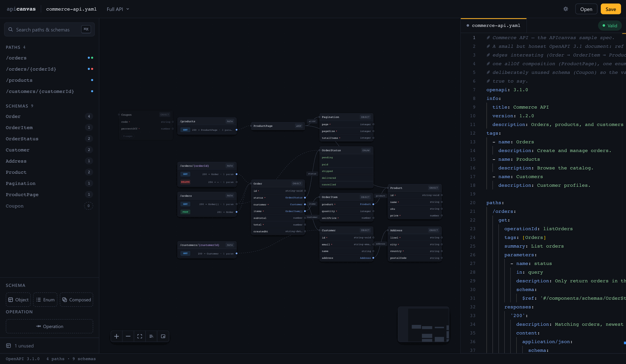Viewport: 626px width, 364px height.
Task: Add a Composed schema
Action: [x=76, y=300]
